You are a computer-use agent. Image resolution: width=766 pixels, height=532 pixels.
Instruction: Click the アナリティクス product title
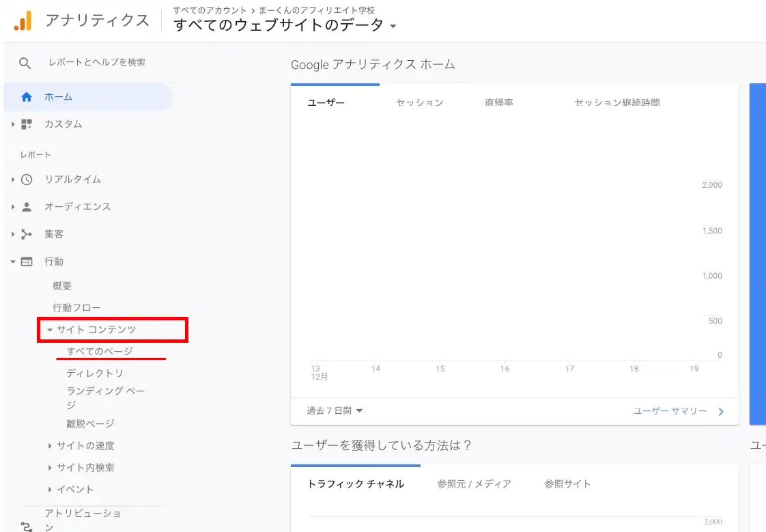click(97, 20)
